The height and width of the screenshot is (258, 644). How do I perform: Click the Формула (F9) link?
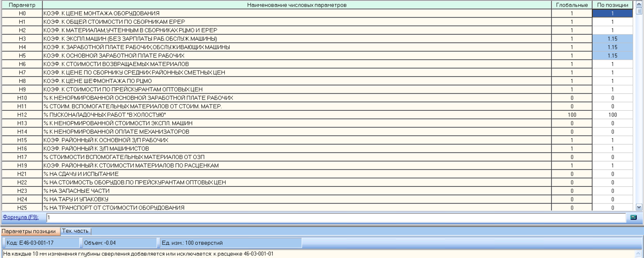(21, 218)
